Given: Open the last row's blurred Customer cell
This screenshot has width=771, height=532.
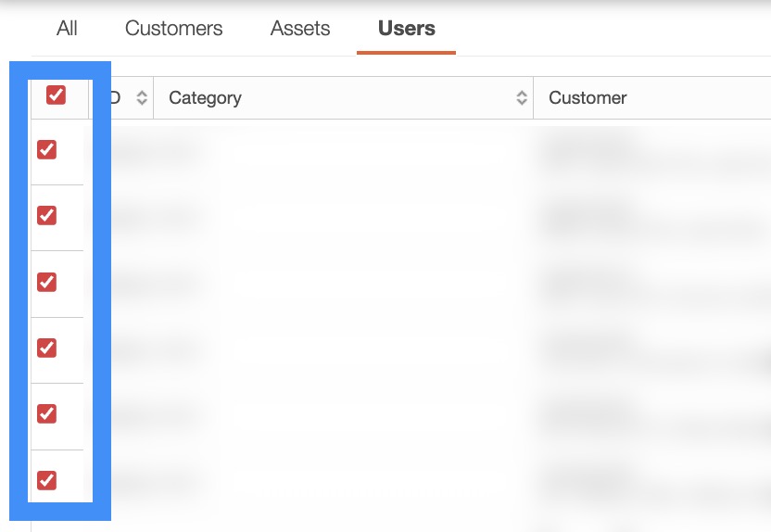Looking at the screenshot, I should click(593, 480).
